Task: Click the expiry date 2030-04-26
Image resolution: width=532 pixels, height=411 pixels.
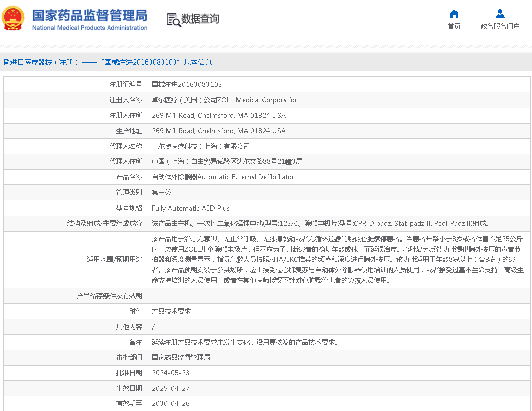Action: click(x=170, y=404)
